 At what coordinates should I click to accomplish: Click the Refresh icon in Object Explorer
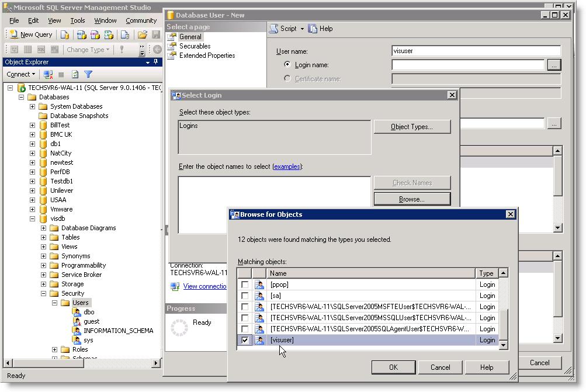click(x=75, y=74)
